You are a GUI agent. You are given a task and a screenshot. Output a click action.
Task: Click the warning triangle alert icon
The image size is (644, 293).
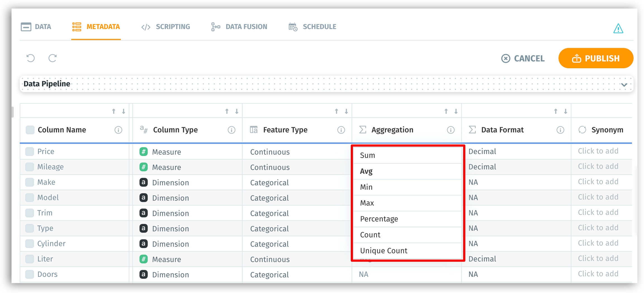point(618,29)
